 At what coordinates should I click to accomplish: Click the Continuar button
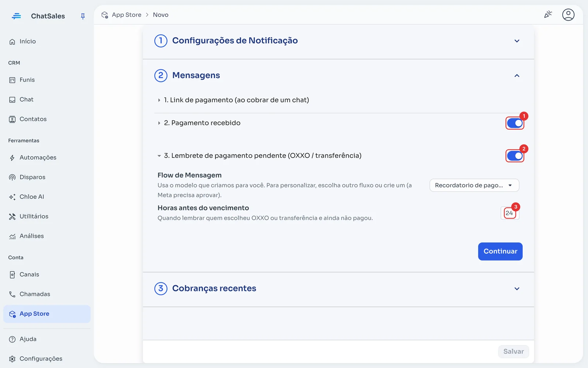click(x=500, y=251)
